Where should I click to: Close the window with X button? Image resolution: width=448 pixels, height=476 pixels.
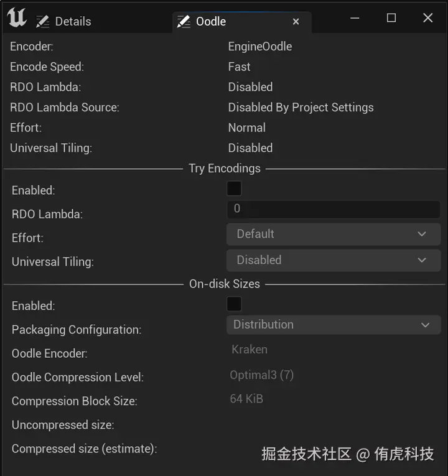(428, 18)
